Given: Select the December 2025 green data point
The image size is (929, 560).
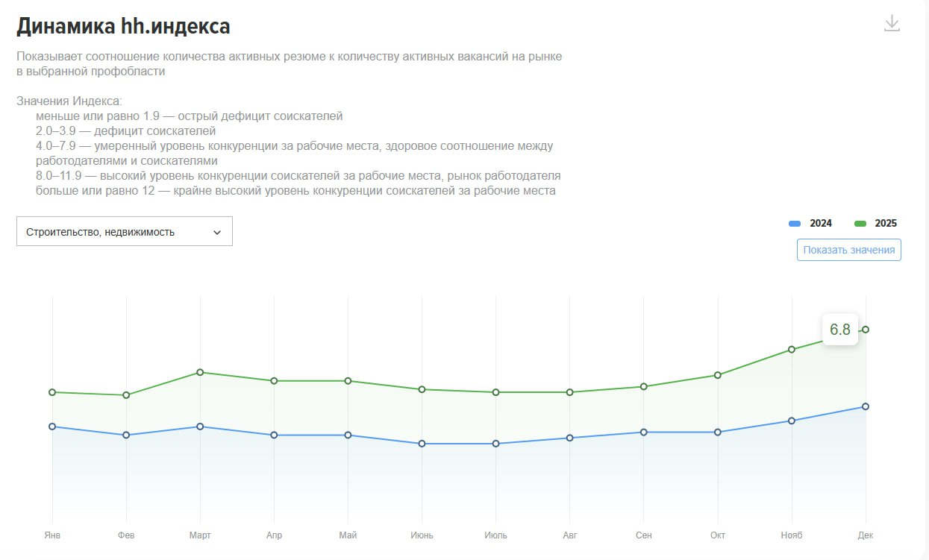Looking at the screenshot, I should click(866, 330).
